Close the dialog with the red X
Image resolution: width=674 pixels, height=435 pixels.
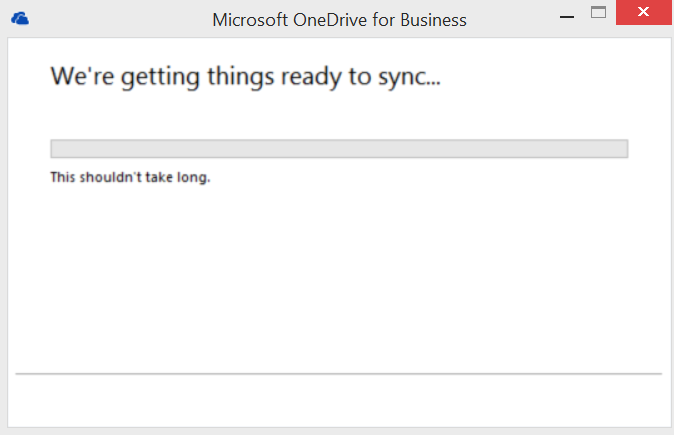pyautogui.click(x=641, y=13)
